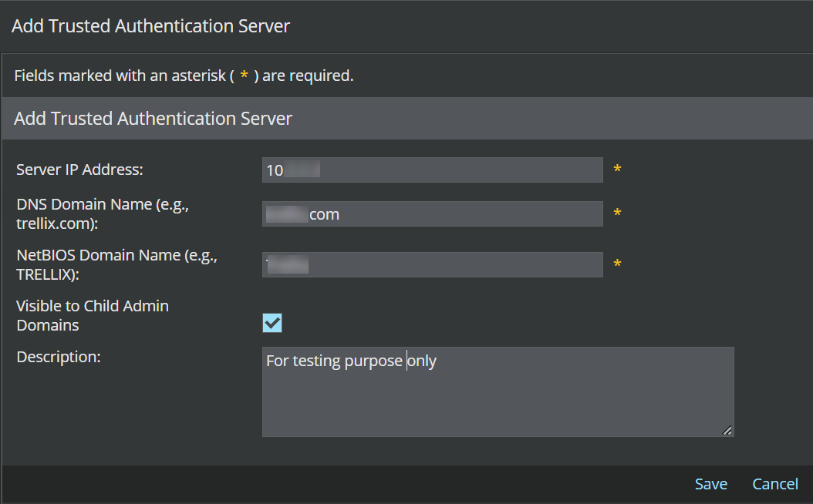Save the trusted authentication server
Screen dimensions: 813x504
click(x=711, y=484)
